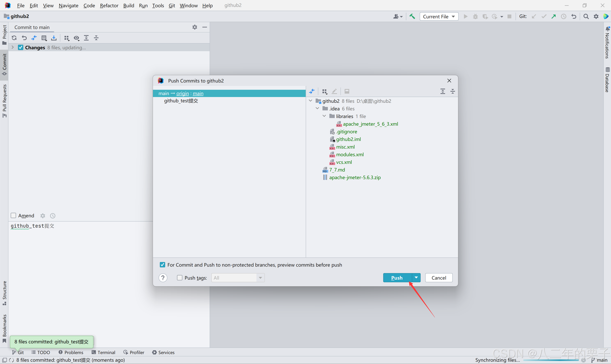Open the Push button dropdown arrow
The height and width of the screenshot is (364, 611).
416,278
